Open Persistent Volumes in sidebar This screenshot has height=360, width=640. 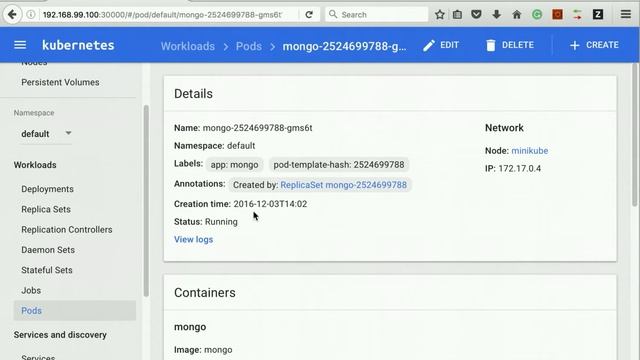(60, 82)
